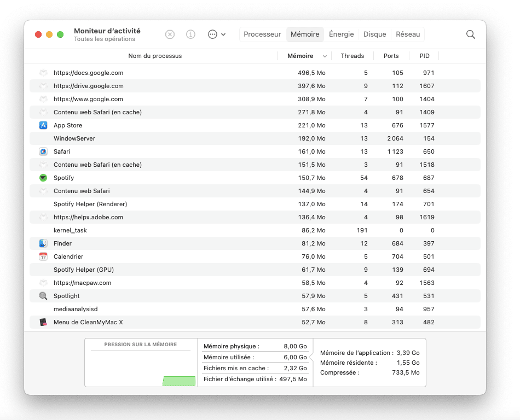This screenshot has height=420, width=520.
Task: Select the kernel_task process row
Action: [255, 230]
